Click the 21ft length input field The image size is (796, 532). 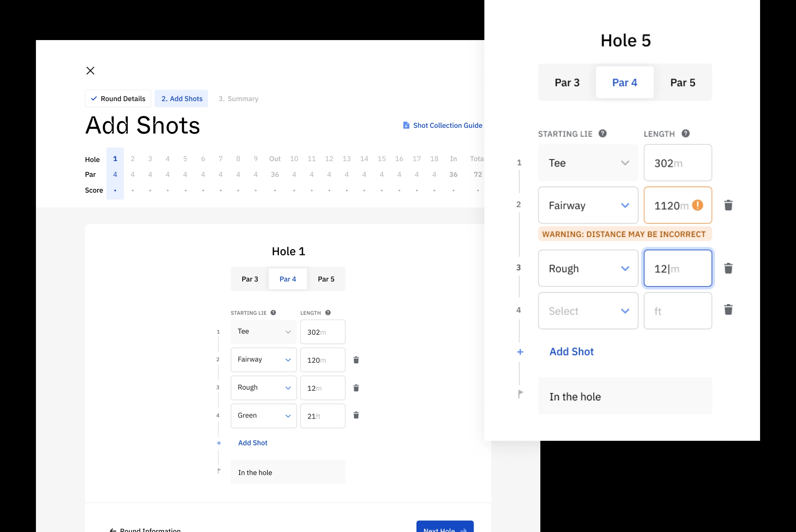click(322, 416)
